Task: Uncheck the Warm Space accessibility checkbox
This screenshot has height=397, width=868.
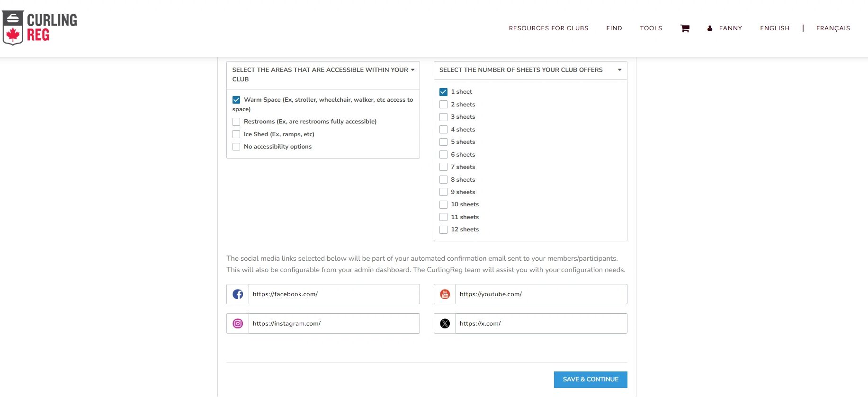Action: tap(236, 100)
